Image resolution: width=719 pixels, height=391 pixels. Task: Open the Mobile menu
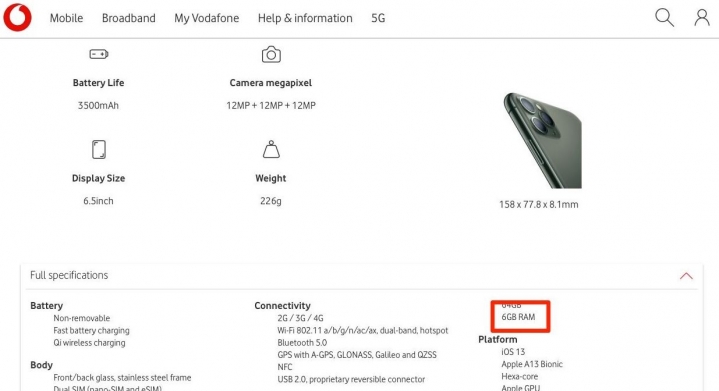click(x=66, y=18)
